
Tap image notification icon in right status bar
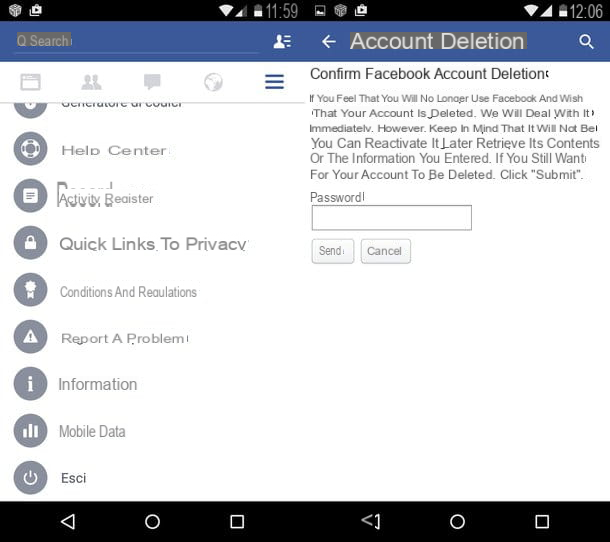click(x=320, y=11)
